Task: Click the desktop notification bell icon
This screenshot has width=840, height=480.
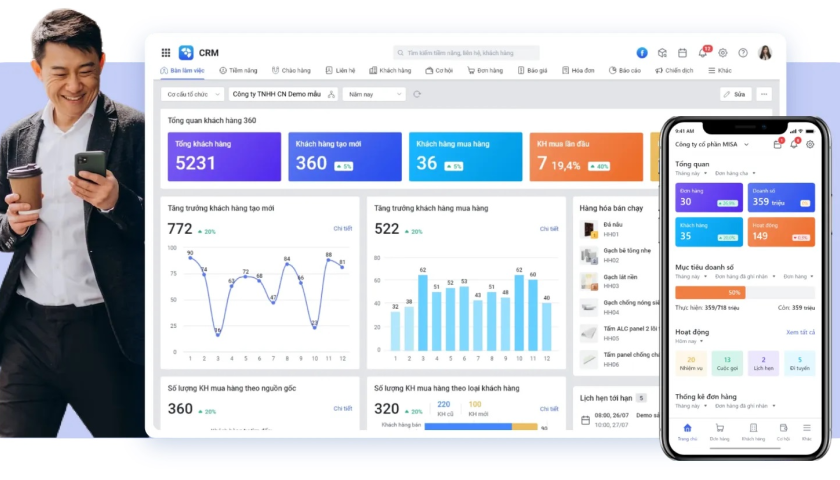Action: point(703,52)
